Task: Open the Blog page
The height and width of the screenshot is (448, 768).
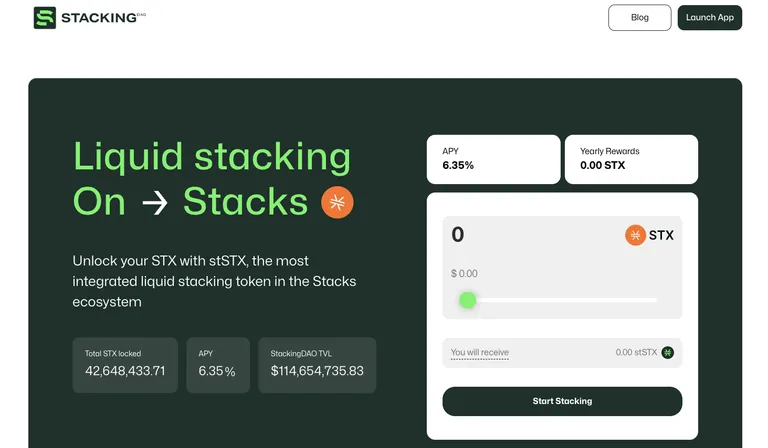Action: point(640,18)
